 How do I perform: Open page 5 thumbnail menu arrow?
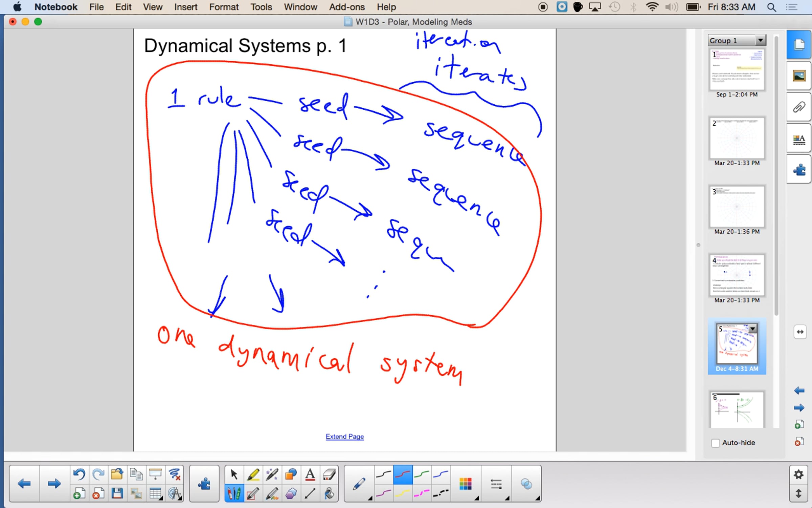click(x=752, y=329)
